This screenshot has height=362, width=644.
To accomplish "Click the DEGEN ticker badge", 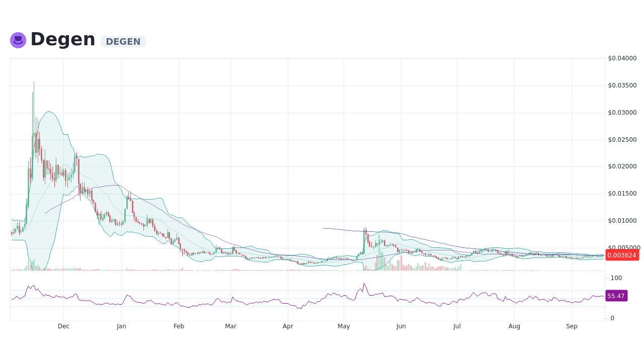I will 123,42.
